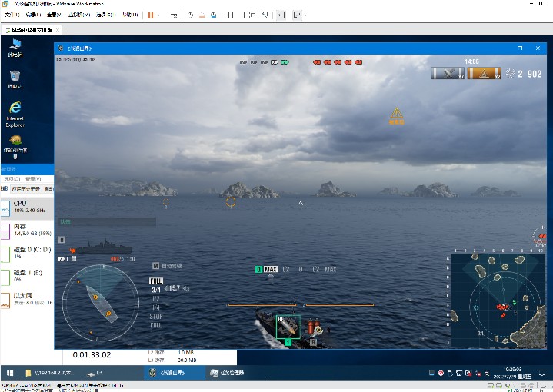553x392 pixels.
Task: Click the ribbon icon left of 14:06 timer
Action: click(447, 73)
